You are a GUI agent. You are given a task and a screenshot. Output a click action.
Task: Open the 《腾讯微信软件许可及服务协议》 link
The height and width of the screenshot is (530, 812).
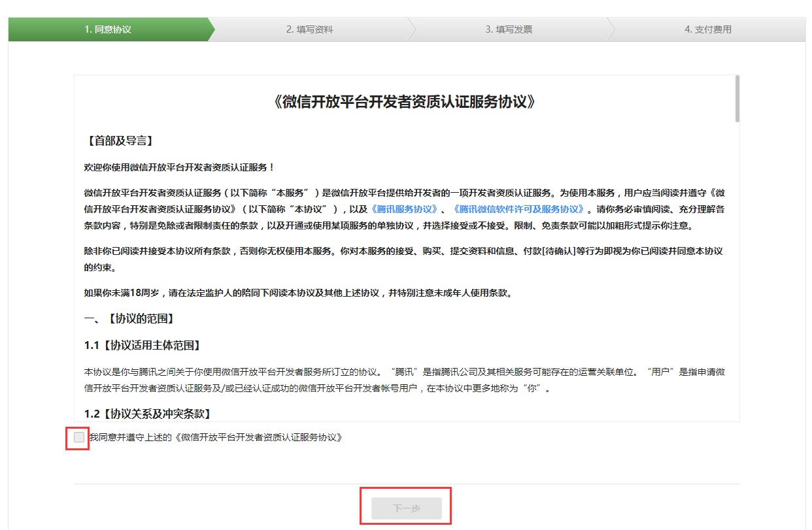pyautogui.click(x=518, y=209)
